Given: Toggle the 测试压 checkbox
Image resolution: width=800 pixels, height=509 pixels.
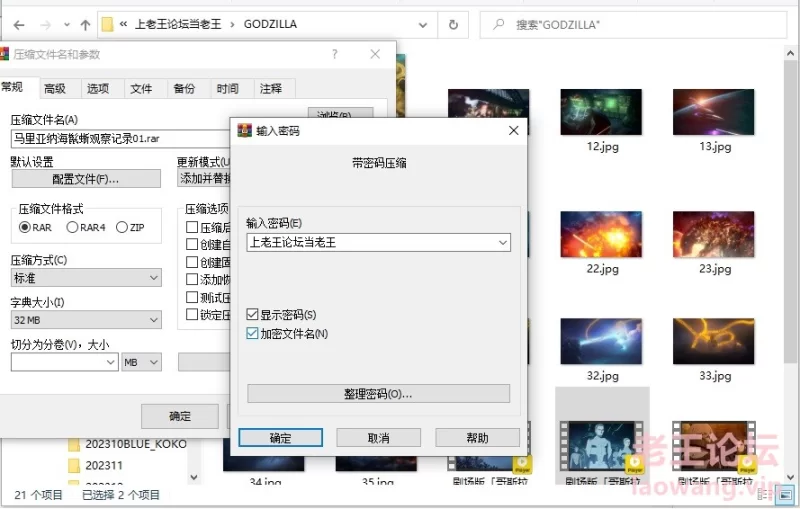Looking at the screenshot, I should point(192,297).
